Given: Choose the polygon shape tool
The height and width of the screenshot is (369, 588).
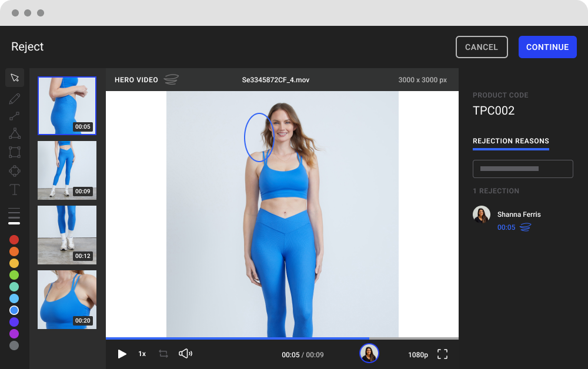Looking at the screenshot, I should click(15, 133).
